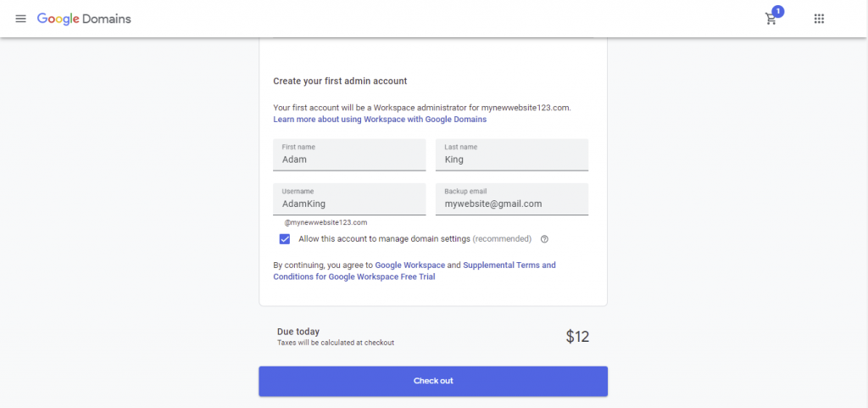Click the cart item count badge

(778, 11)
